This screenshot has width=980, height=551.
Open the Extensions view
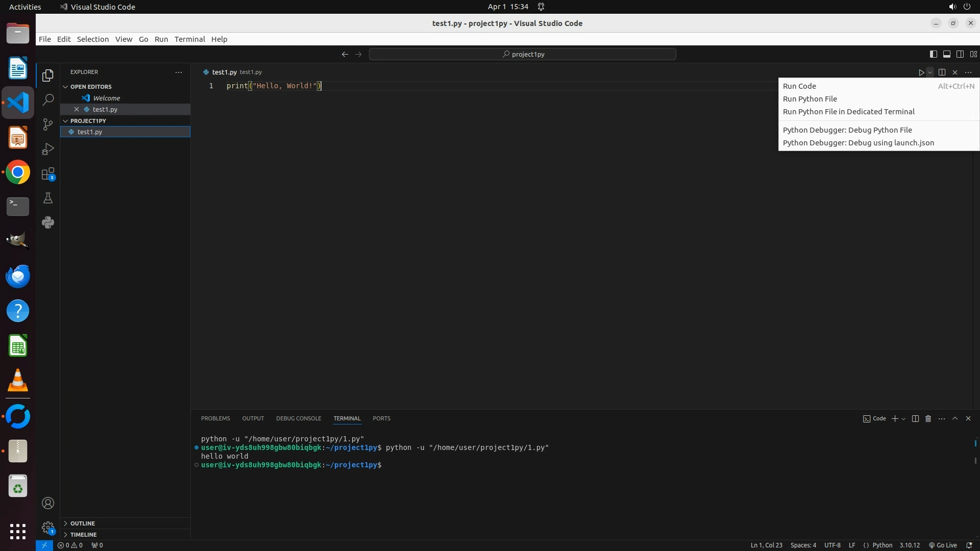48,174
